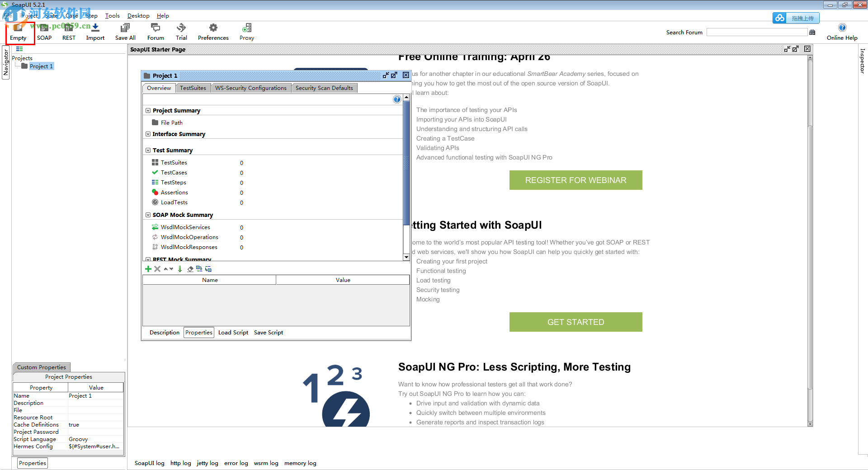Click the Trial toolbar icon

pyautogui.click(x=181, y=32)
